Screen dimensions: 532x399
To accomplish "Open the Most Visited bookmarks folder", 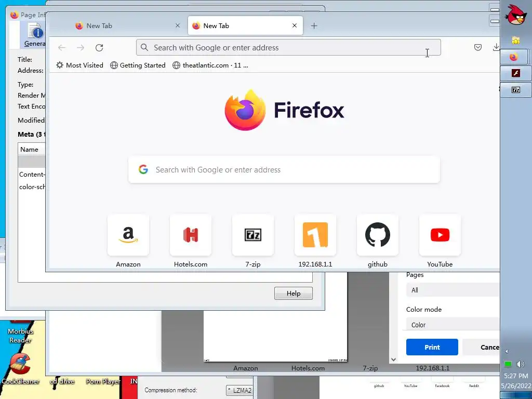I will pyautogui.click(x=79, y=65).
